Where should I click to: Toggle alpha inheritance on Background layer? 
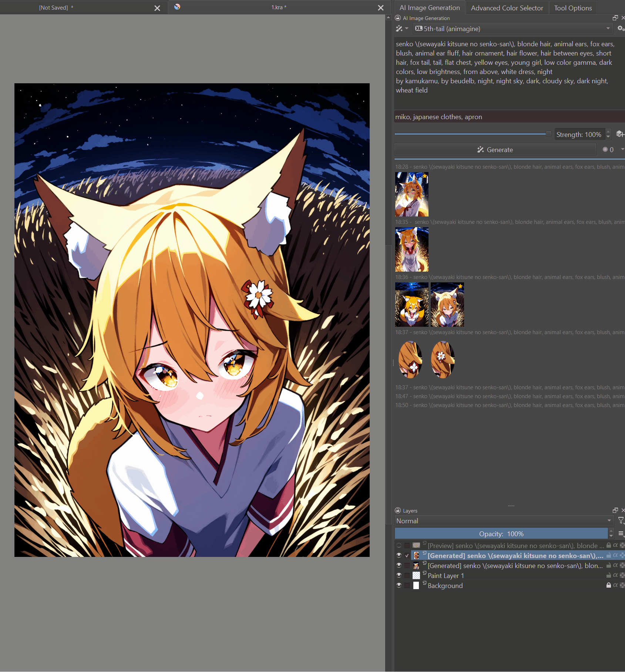[615, 585]
